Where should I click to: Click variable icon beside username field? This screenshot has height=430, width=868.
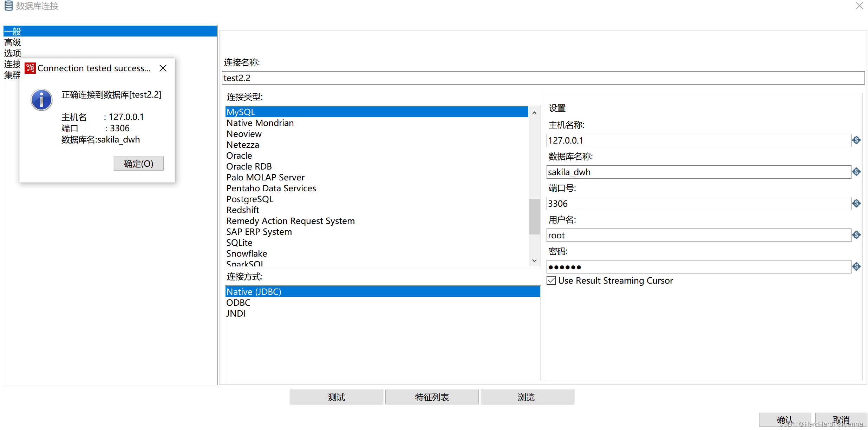tap(856, 235)
